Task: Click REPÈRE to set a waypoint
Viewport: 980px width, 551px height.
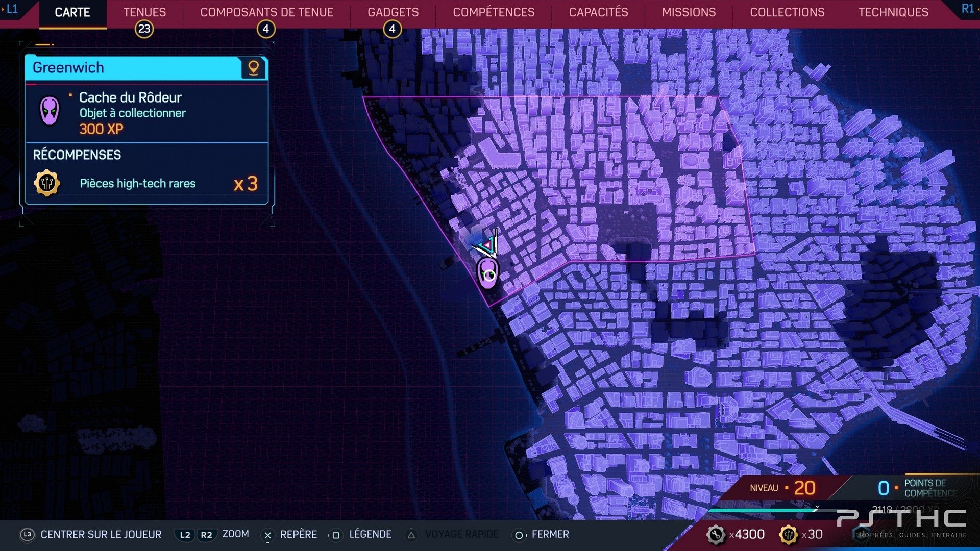Action: [x=299, y=534]
